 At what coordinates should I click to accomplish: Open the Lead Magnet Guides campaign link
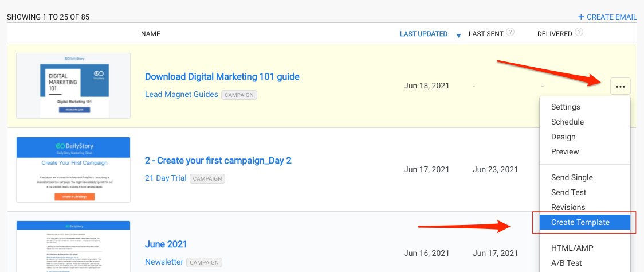(x=182, y=94)
